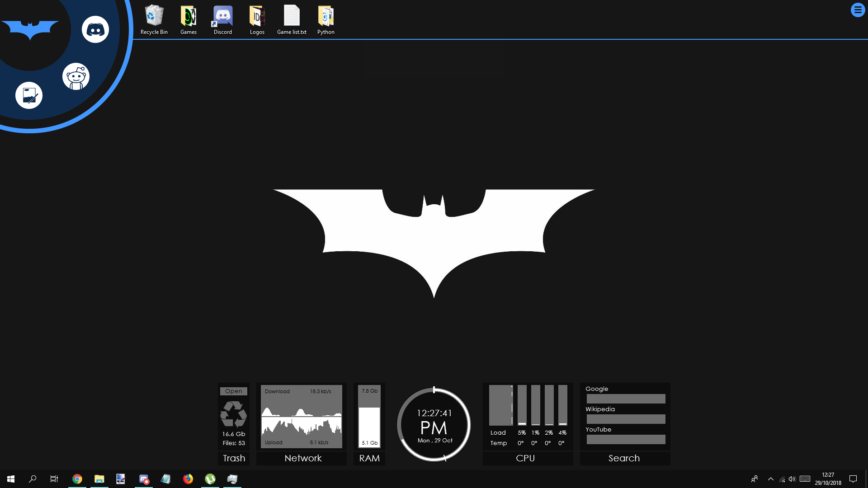Screen dimensions: 868x488
Task: Open the hamburger menu at top right
Action: [x=858, y=9]
